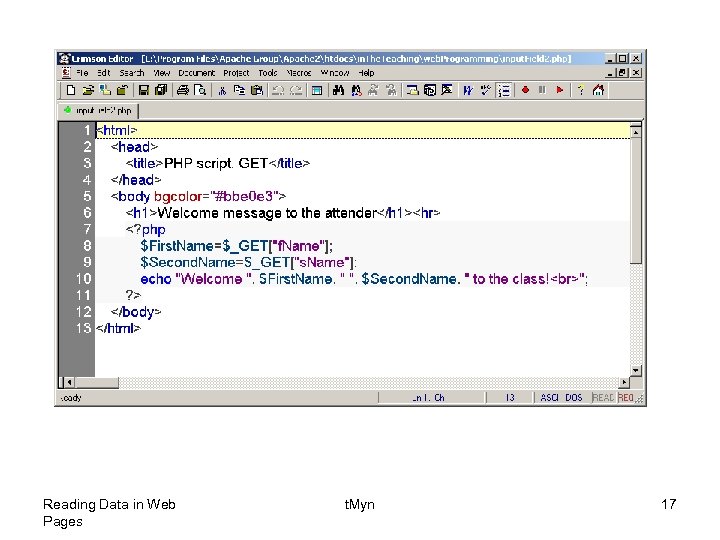Click the READ status bar indicator
This screenshot has height=540, width=720.
603,398
